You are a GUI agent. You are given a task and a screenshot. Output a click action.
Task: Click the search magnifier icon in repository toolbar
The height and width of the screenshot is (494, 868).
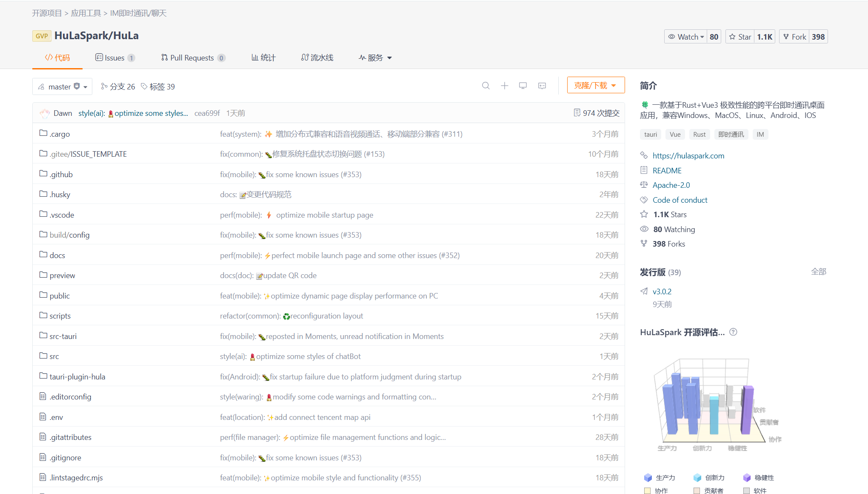[485, 86]
